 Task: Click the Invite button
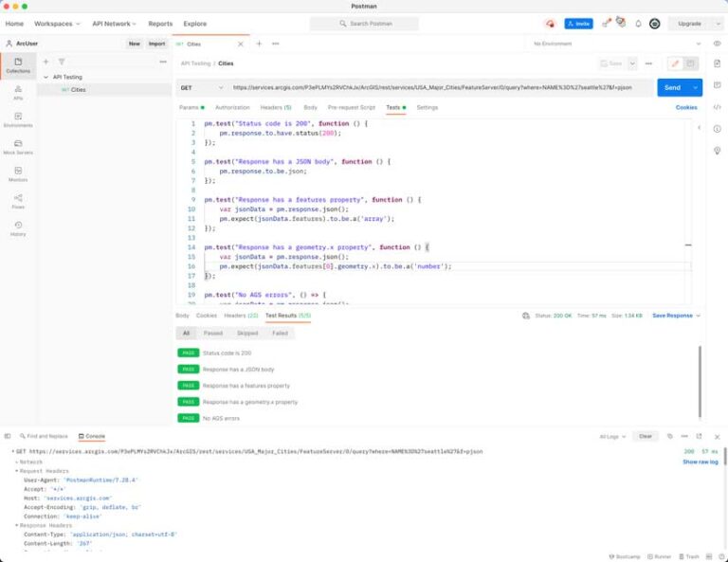point(578,24)
